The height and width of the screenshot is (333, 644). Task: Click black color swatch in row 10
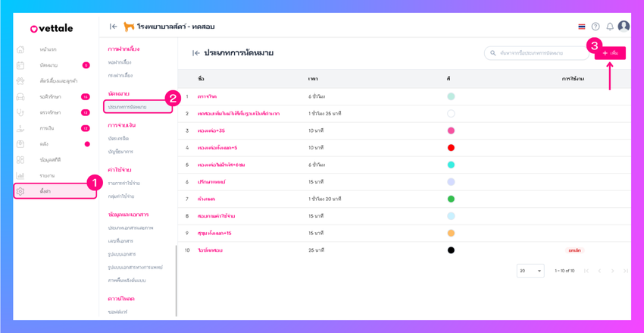[x=451, y=250]
